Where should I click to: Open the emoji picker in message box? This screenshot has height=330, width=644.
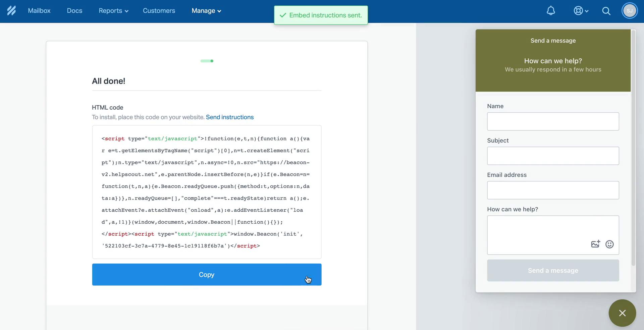[x=609, y=244]
